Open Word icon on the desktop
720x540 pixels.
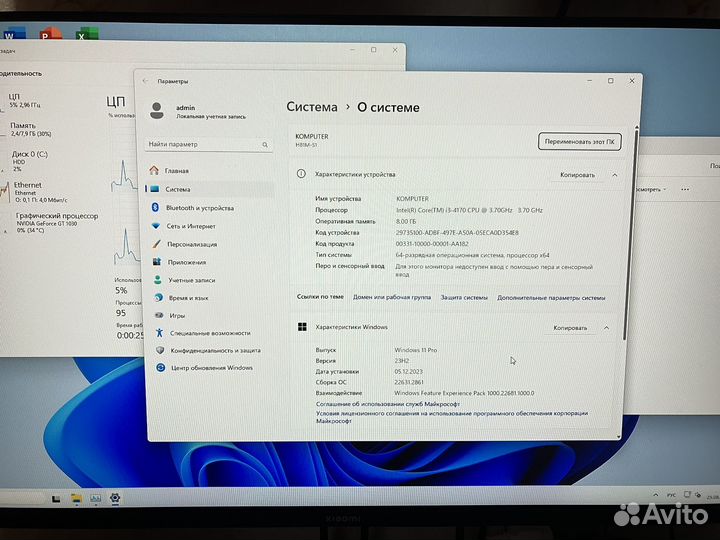[x=14, y=33]
